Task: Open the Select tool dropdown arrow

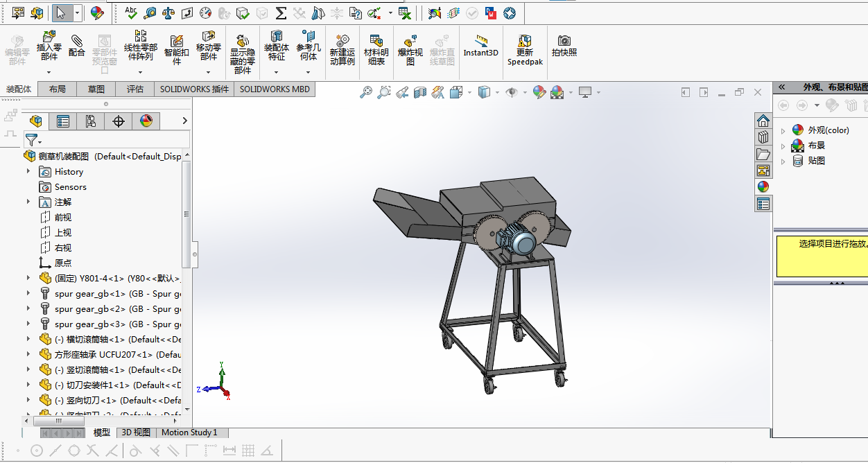Action: [77, 12]
